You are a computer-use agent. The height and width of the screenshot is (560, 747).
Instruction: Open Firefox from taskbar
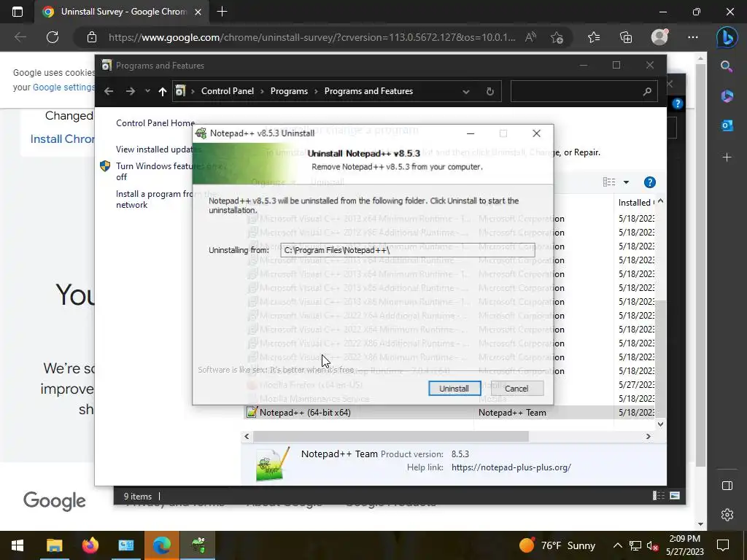tap(90, 545)
